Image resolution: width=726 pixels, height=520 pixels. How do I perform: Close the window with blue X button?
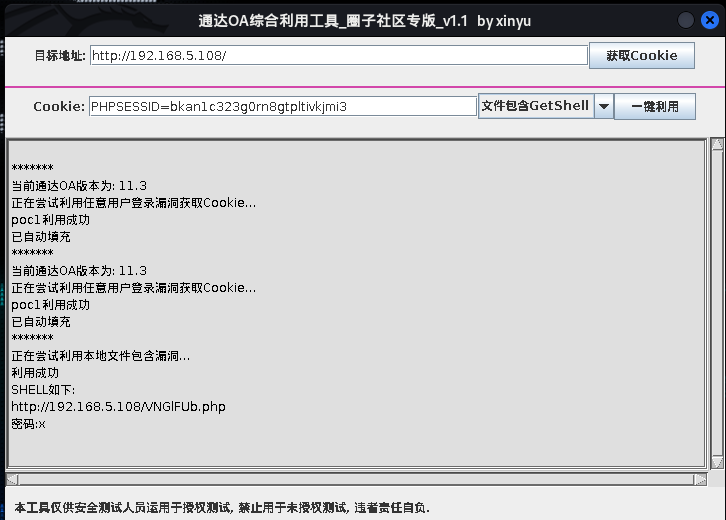click(x=709, y=20)
